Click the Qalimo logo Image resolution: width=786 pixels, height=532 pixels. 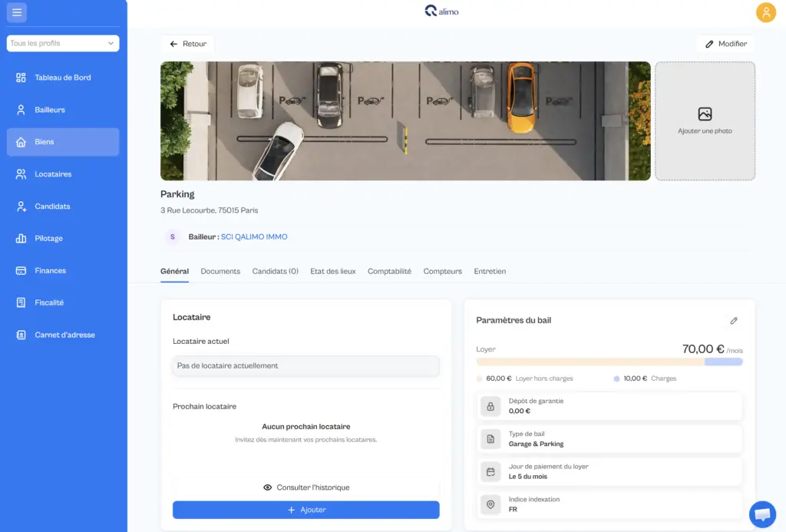441,11
